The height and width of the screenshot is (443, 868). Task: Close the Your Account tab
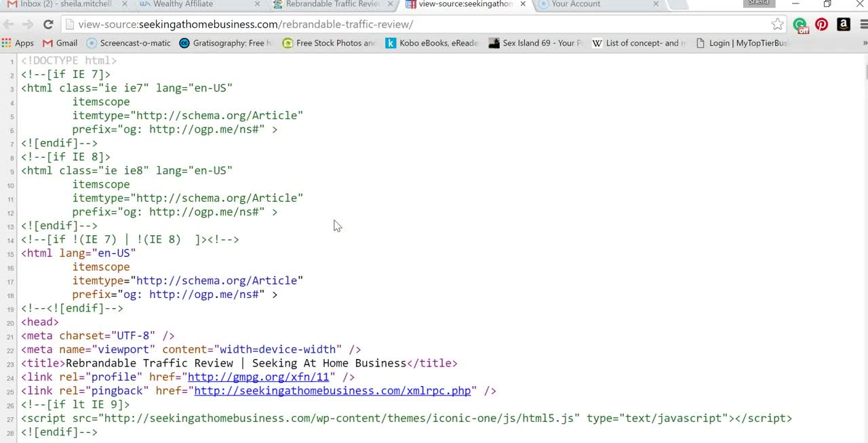(x=656, y=4)
